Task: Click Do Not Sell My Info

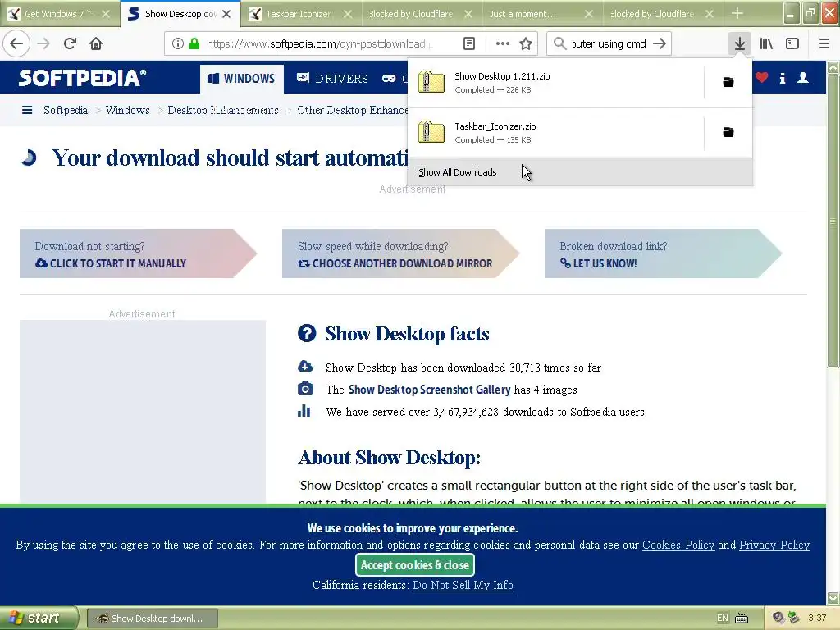Action: point(463,585)
